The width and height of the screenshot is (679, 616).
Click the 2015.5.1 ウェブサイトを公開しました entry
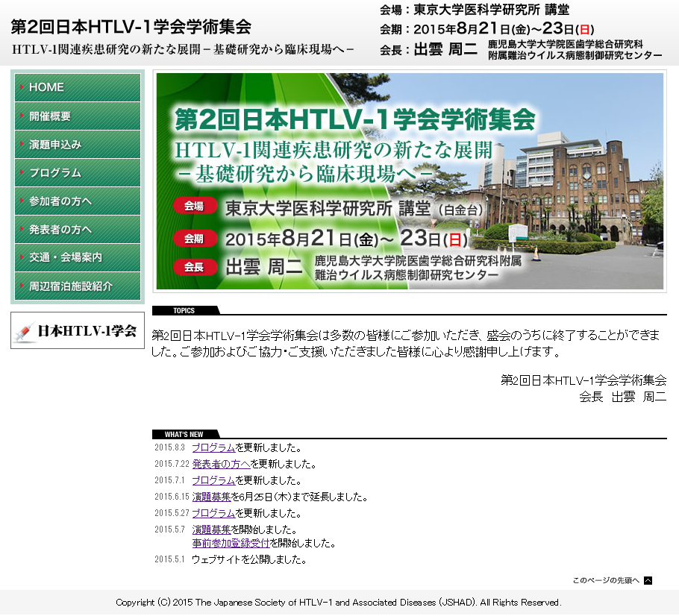click(231, 560)
